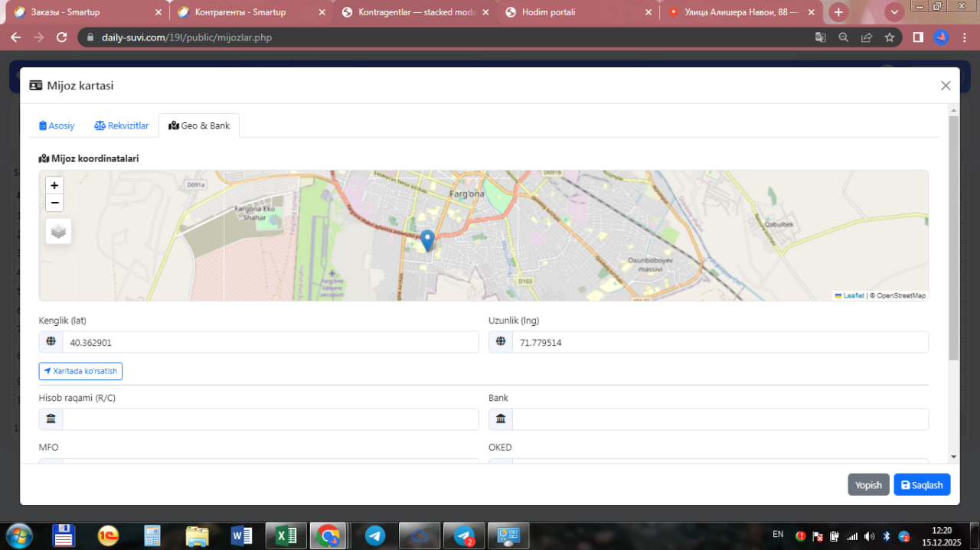Reload the page

(x=62, y=37)
